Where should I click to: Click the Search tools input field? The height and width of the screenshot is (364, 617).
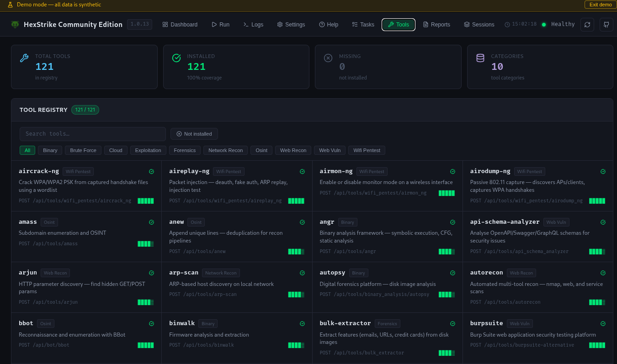pyautogui.click(x=93, y=134)
